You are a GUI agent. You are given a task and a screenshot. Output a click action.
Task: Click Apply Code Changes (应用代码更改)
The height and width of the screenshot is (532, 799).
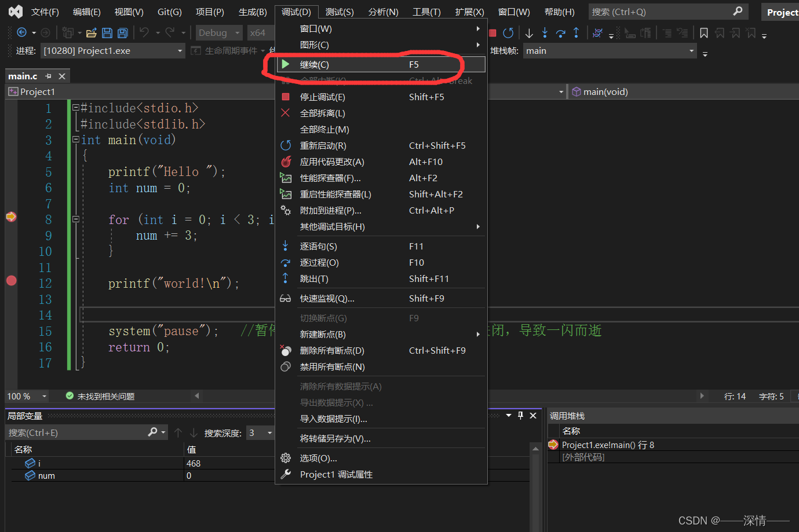(381, 162)
